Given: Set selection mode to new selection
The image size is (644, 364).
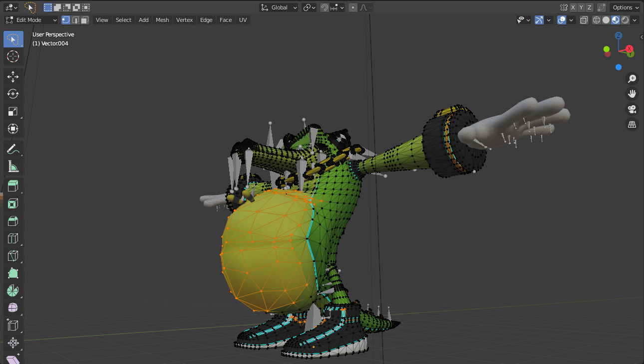Looking at the screenshot, I should coord(48,7).
